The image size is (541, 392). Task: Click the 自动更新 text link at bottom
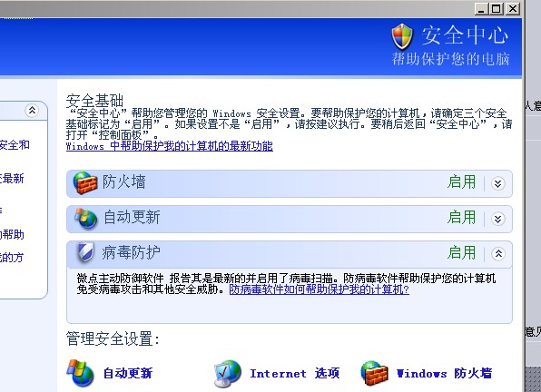[x=128, y=373]
